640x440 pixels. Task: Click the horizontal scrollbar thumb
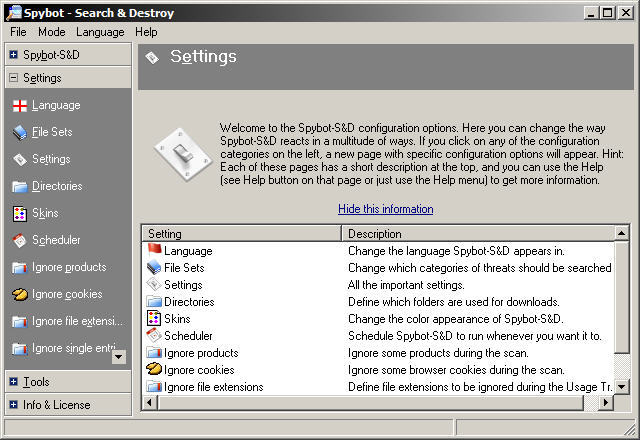point(371,402)
